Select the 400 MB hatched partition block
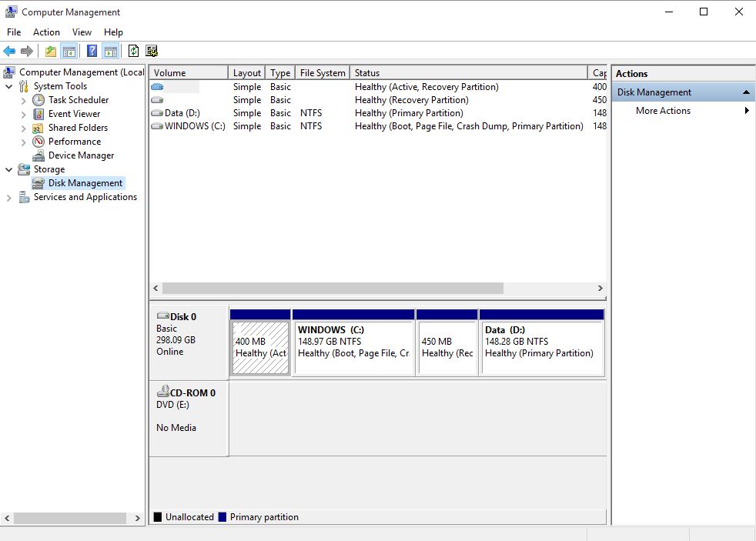This screenshot has height=541, width=756. pyautogui.click(x=260, y=348)
